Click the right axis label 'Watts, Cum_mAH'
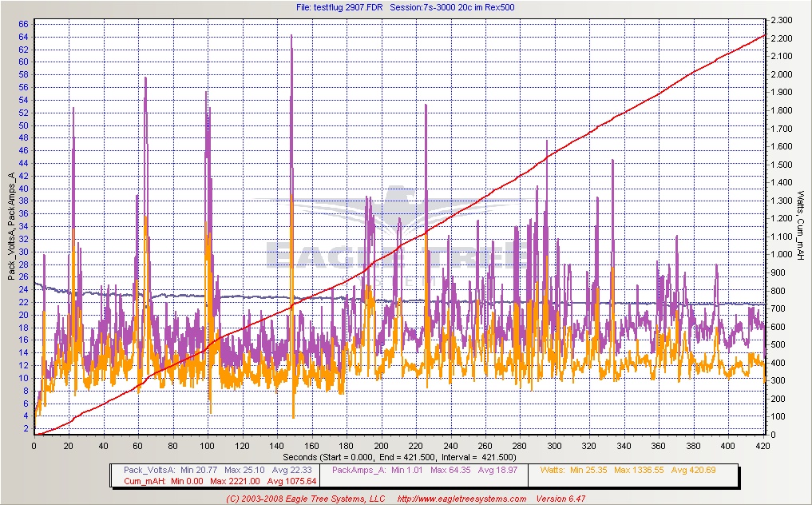812x505 pixels. click(x=802, y=226)
